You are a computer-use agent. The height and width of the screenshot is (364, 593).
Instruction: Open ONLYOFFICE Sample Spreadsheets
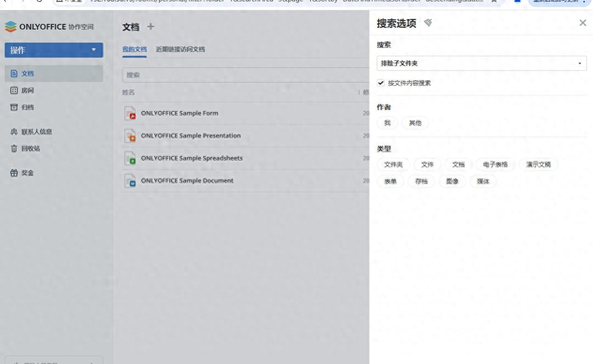192,158
